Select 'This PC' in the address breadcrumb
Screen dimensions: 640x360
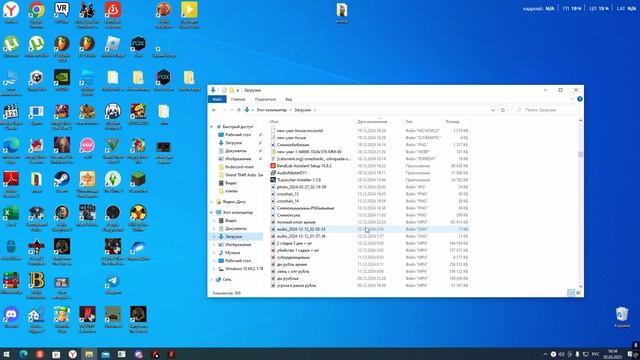[271, 110]
